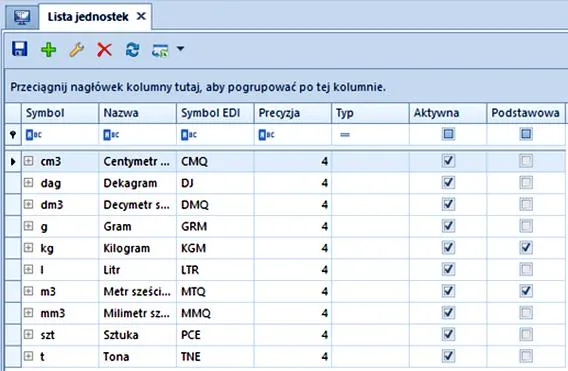Sort by Typ column header
The height and width of the screenshot is (371, 568).
pyautogui.click(x=370, y=113)
